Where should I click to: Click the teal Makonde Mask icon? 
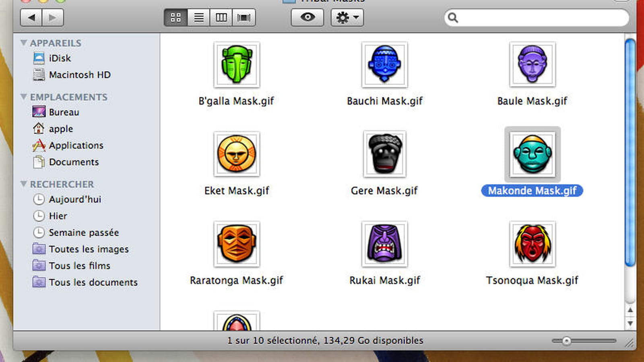[532, 154]
